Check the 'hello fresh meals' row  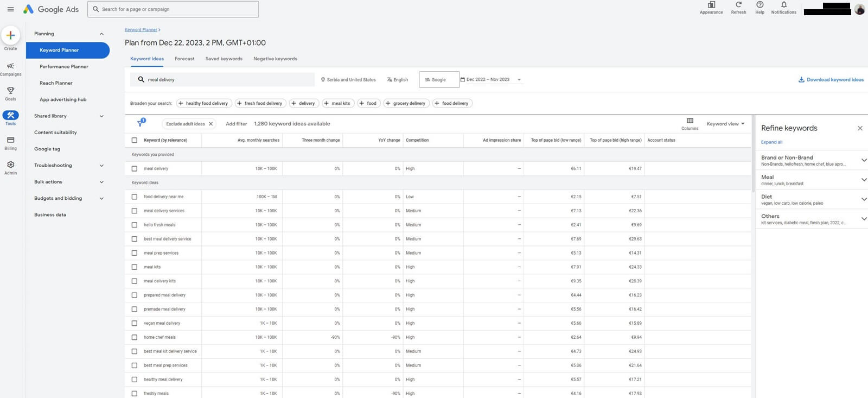[x=135, y=225]
